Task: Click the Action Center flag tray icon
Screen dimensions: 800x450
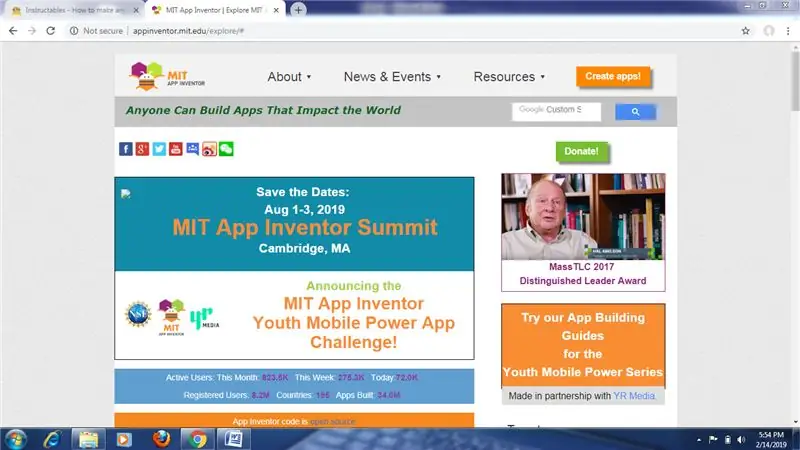Action: (713, 440)
